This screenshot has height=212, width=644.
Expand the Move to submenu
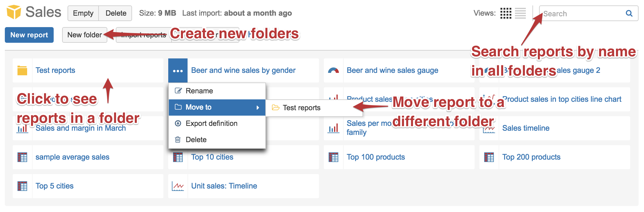(x=217, y=108)
